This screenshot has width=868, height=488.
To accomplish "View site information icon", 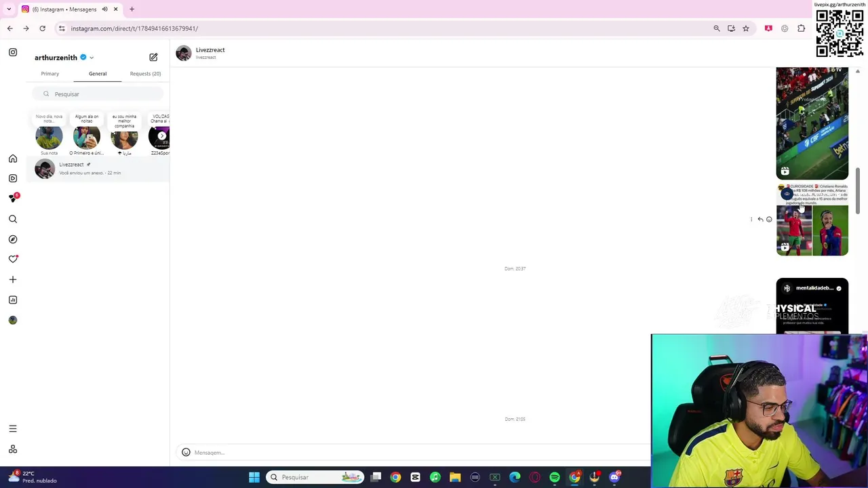I will click(62, 28).
